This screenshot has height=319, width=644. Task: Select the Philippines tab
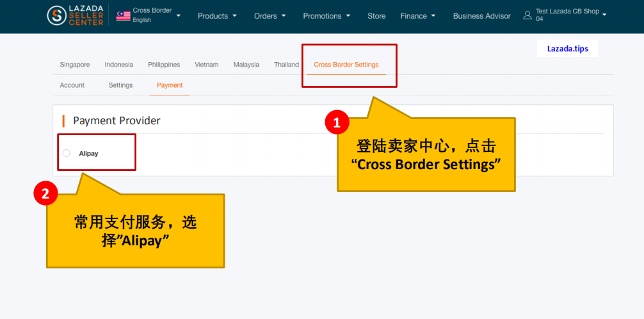pos(164,65)
